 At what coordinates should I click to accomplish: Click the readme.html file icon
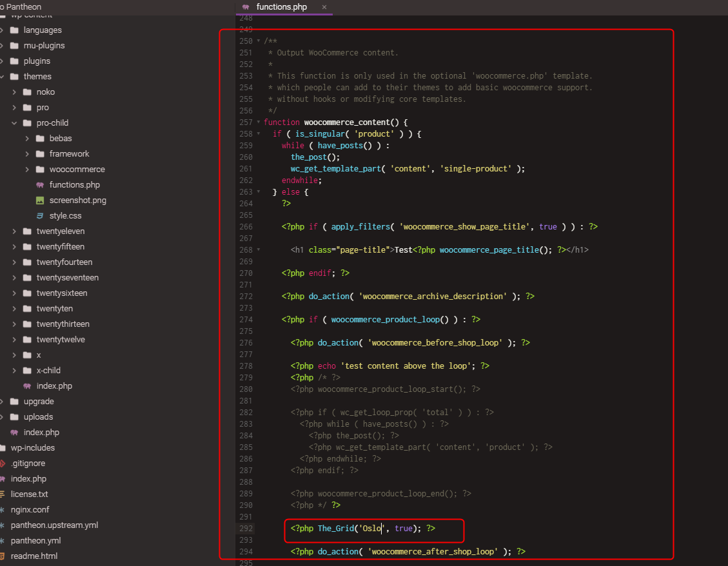[x=3, y=556]
